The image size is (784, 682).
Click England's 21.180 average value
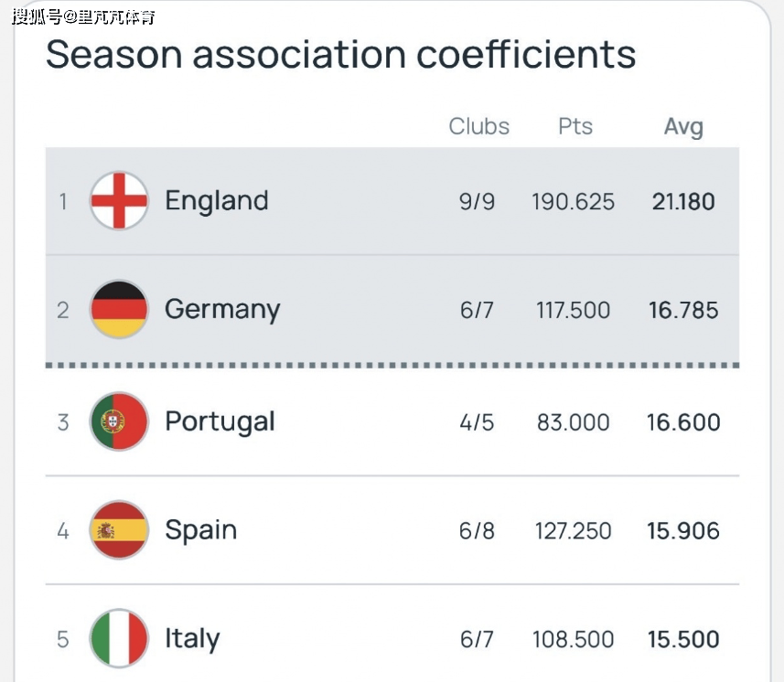(683, 201)
